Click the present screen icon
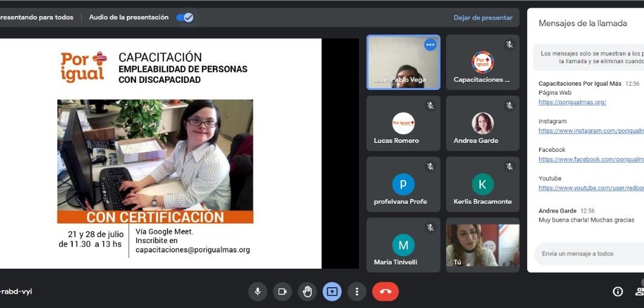This screenshot has height=308, width=644. coord(332,291)
